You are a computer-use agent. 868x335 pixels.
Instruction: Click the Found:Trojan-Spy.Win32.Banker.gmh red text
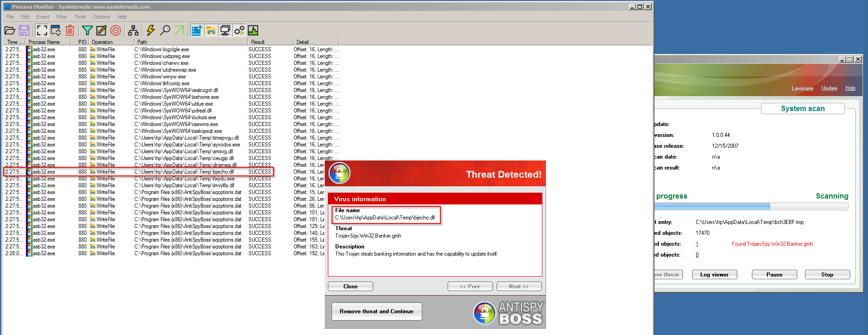coord(772,244)
